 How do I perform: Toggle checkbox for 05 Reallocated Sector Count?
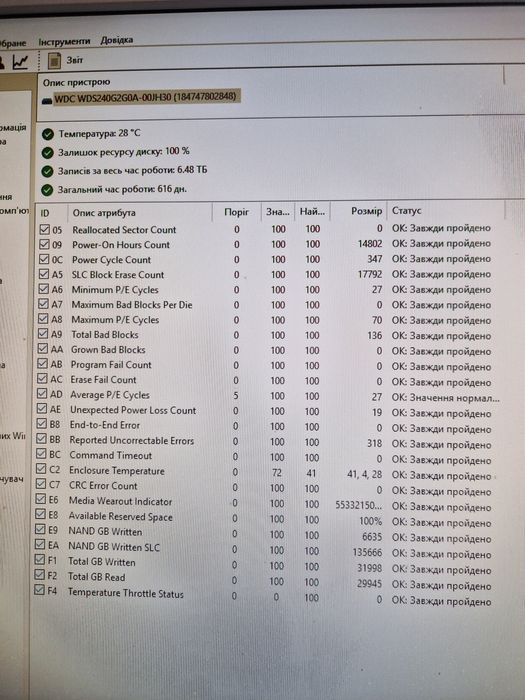[44, 229]
